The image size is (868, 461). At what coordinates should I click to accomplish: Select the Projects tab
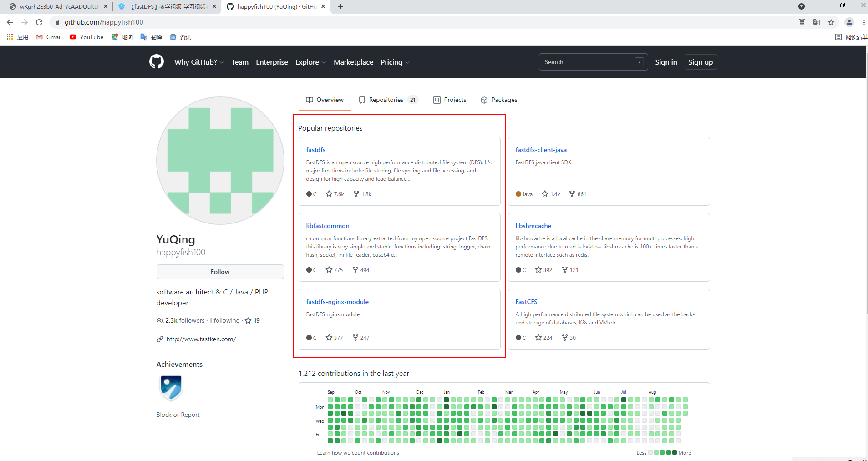tap(450, 100)
